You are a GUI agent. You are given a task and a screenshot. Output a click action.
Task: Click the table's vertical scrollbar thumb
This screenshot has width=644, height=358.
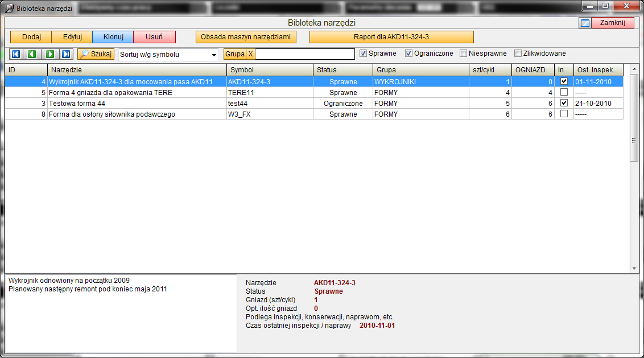point(634,118)
